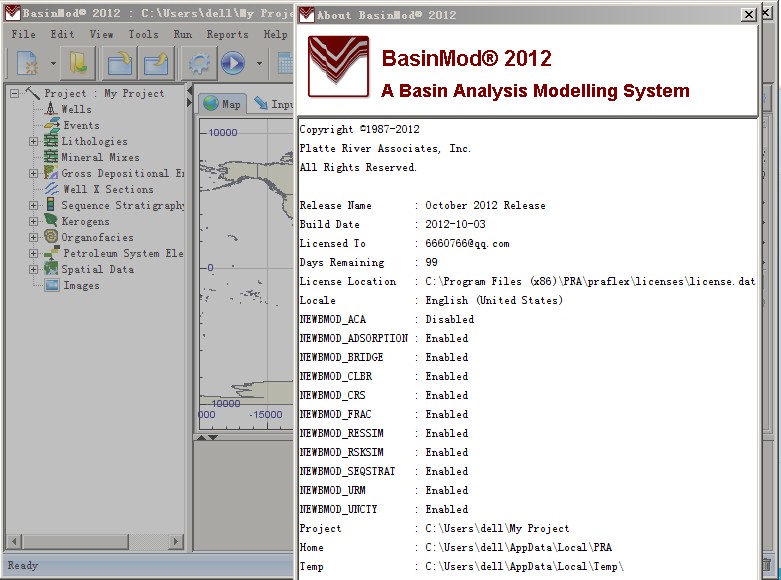
Task: Click the '2012-10-03' build date
Action: (455, 224)
